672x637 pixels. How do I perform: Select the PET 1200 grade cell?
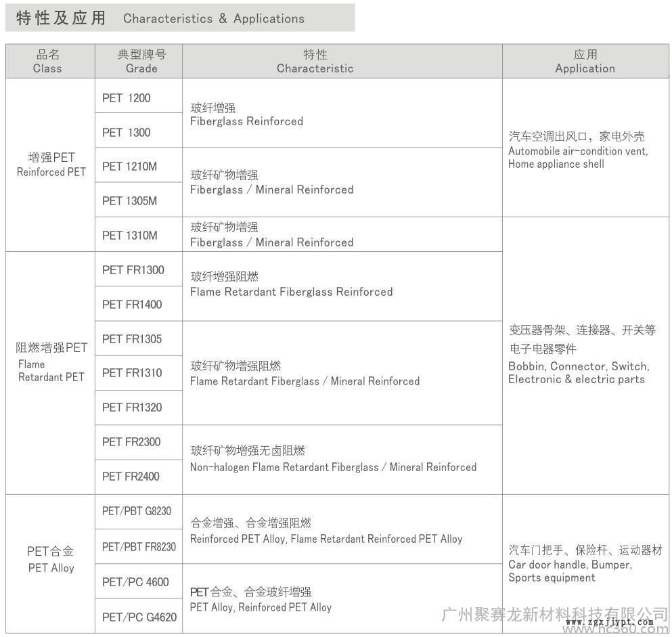tap(127, 98)
